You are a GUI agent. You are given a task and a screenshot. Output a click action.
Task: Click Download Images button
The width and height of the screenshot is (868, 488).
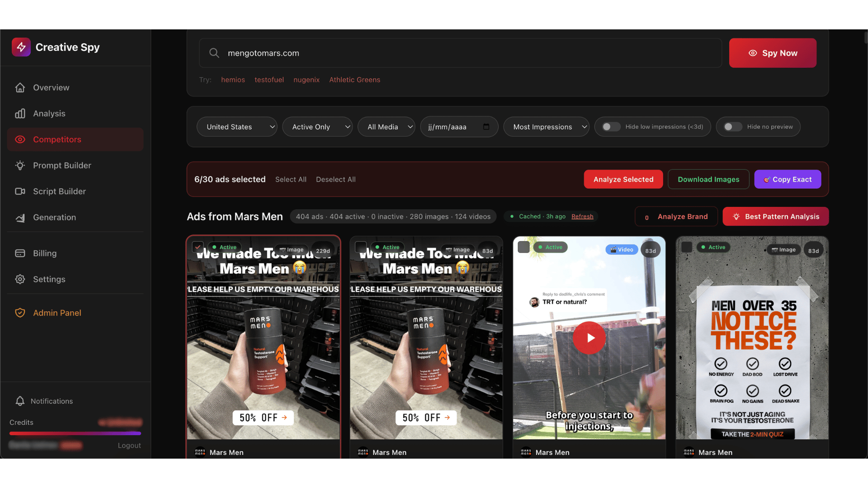click(x=708, y=179)
